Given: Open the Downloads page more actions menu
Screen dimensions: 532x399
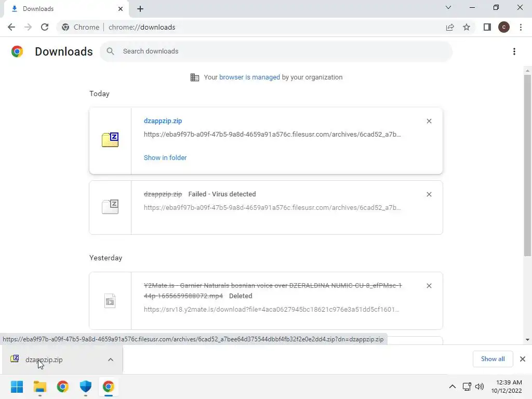Looking at the screenshot, I should 514,51.
